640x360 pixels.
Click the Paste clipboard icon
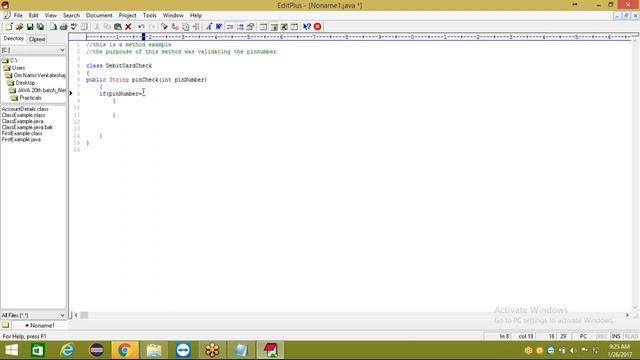[x=118, y=27]
